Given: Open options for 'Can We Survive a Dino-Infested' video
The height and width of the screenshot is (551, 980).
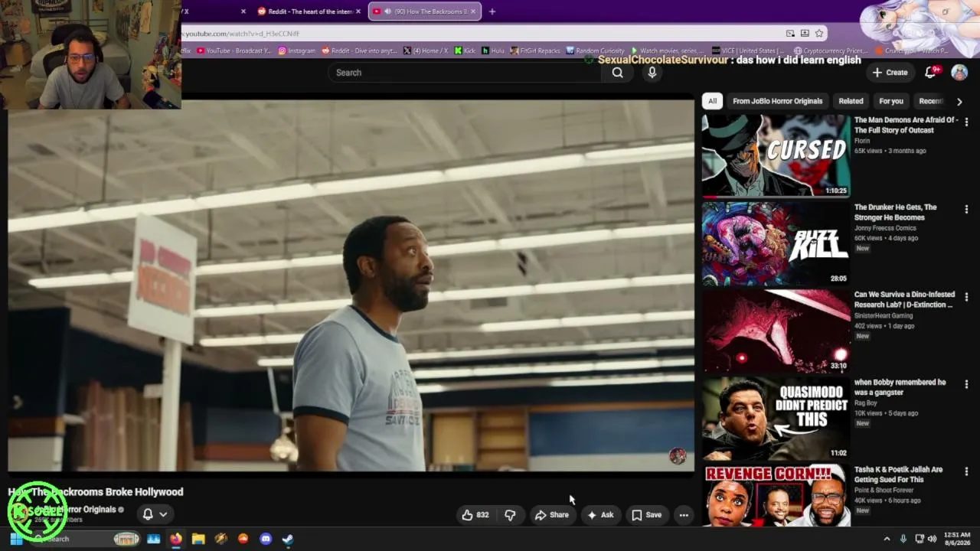Looking at the screenshot, I should [x=966, y=296].
